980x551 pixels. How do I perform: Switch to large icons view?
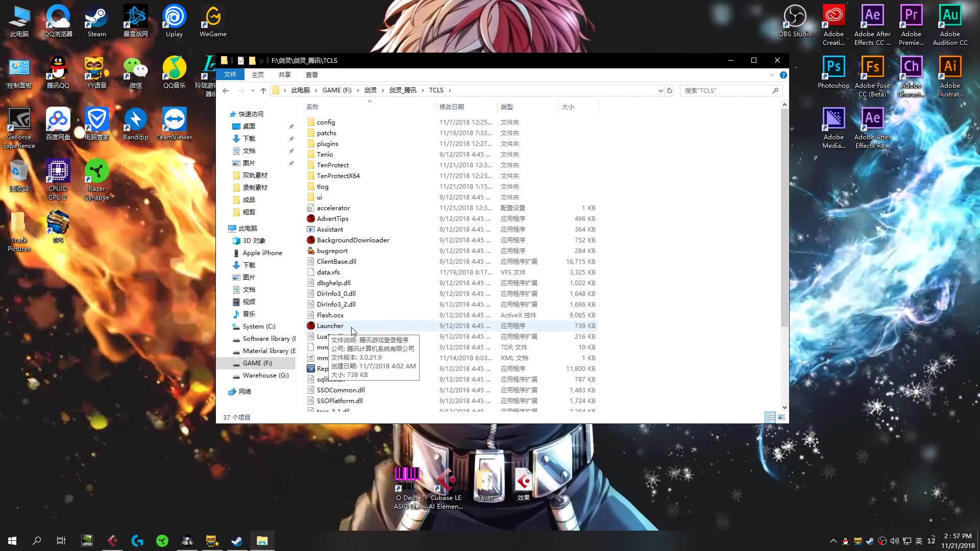(781, 417)
